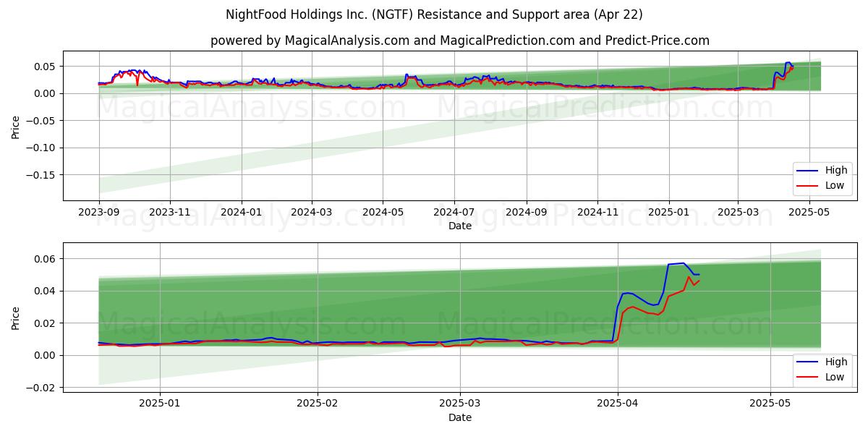Image resolution: width=868 pixels, height=434 pixels.
Task: Click 'High' in the upper chart legend
Action: coord(835,171)
